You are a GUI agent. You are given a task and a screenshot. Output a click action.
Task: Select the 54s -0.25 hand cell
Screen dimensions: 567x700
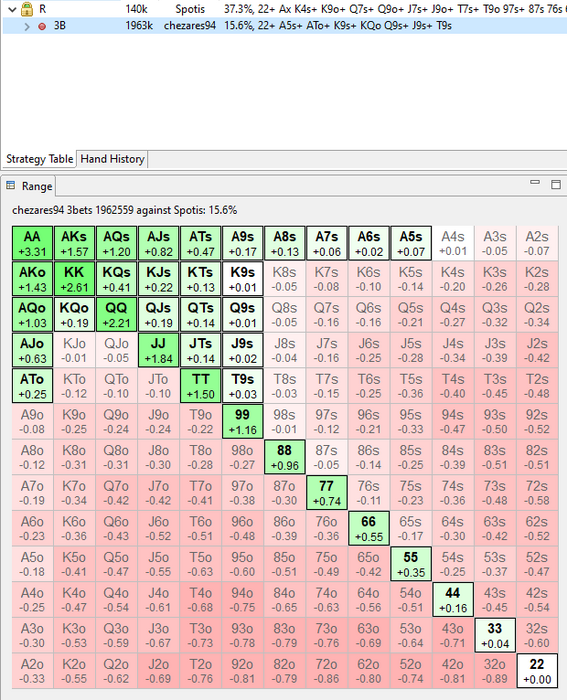[x=453, y=564]
